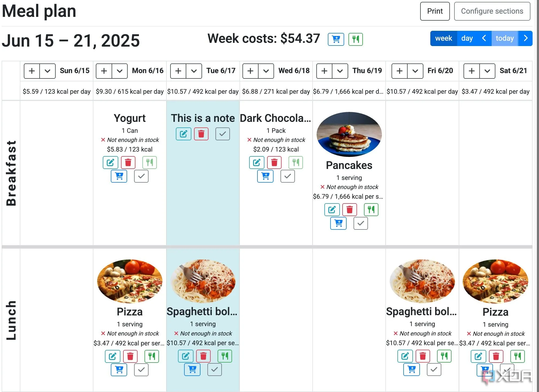Viewport: 539px width, 392px height.
Task: Edit the Yogurt breakfast entry
Action: pos(110,163)
